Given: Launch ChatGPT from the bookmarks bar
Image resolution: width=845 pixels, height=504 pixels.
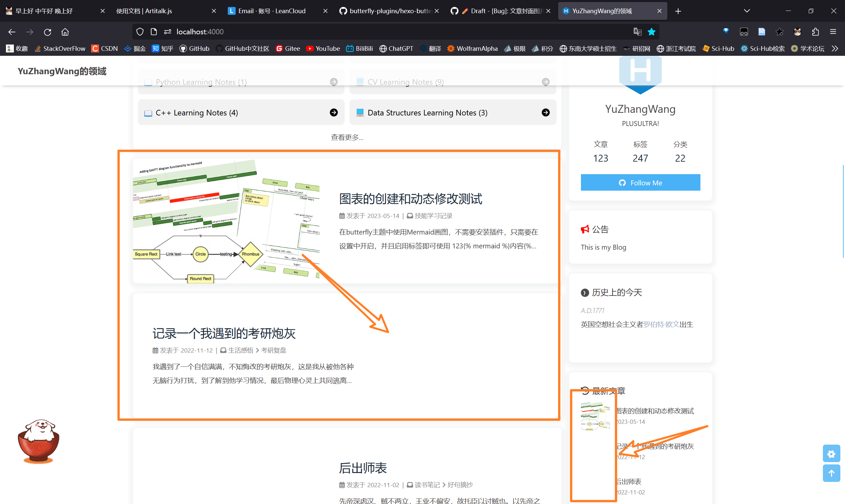Looking at the screenshot, I should tap(396, 48).
